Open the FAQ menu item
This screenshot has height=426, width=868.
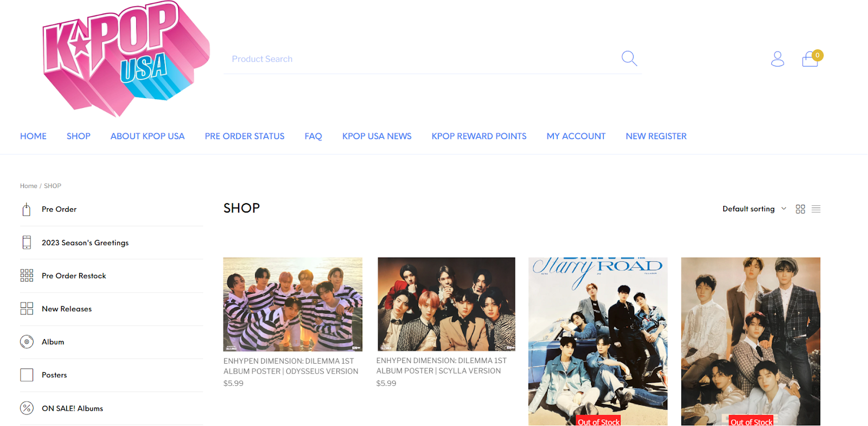tap(313, 136)
